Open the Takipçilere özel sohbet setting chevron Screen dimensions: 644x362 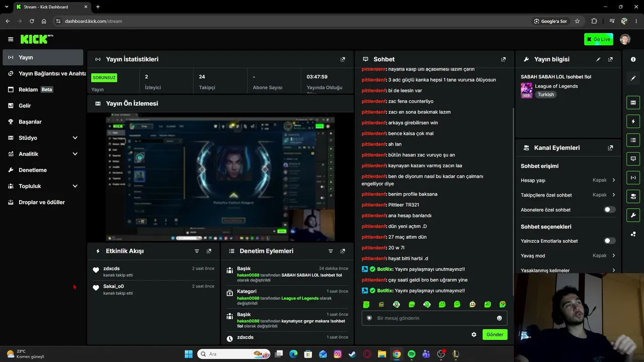click(613, 195)
